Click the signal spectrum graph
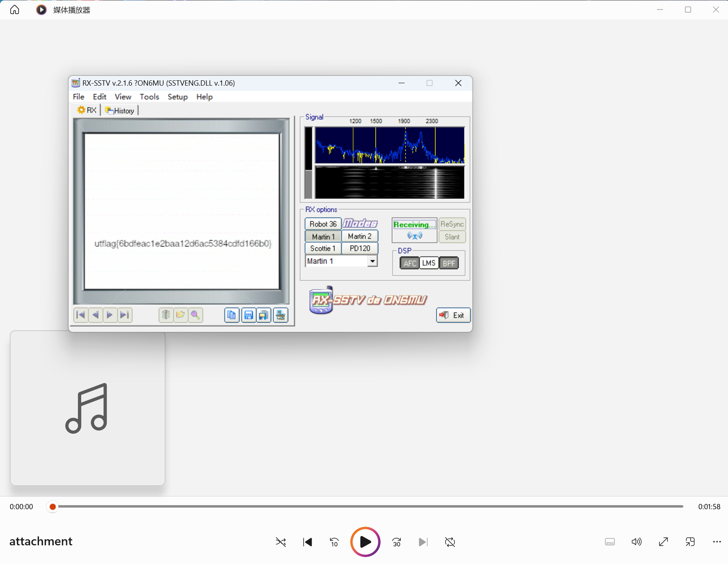The height and width of the screenshot is (564, 728). (x=390, y=145)
